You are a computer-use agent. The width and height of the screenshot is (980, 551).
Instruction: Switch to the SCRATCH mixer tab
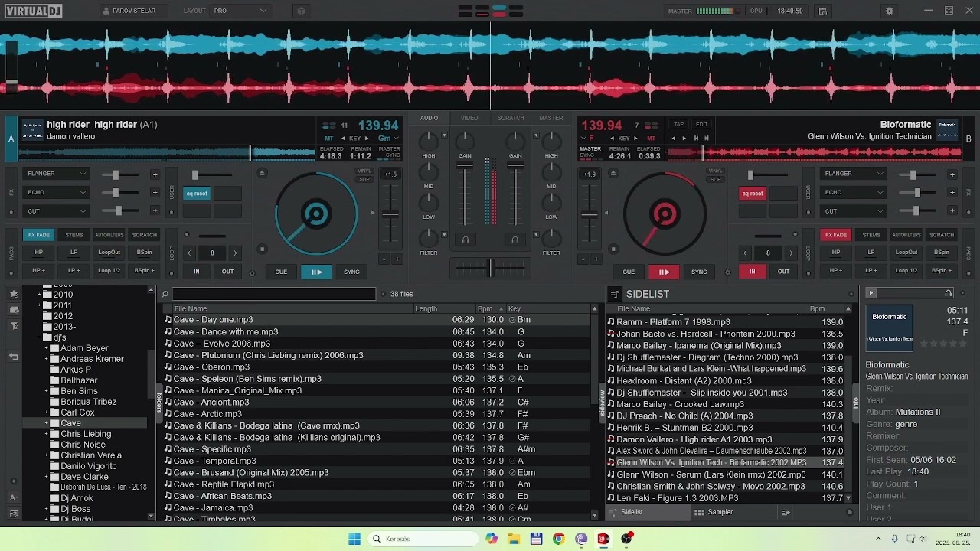[511, 118]
